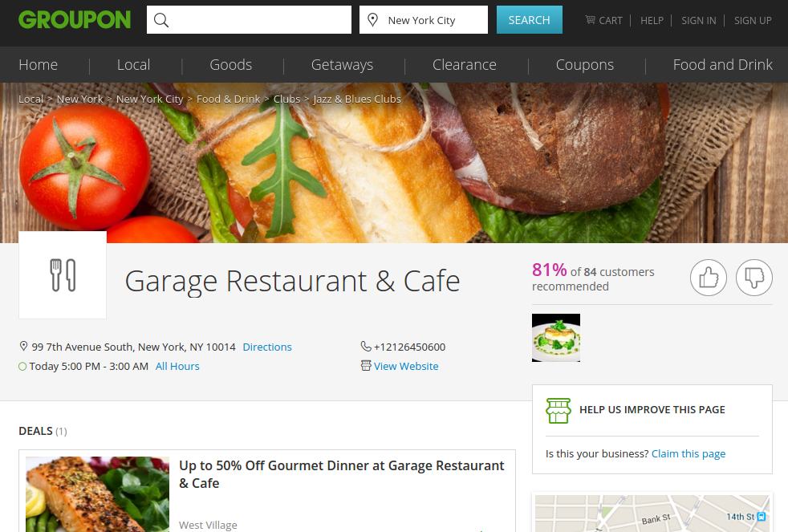Click the fork and knife restaurant icon
788x532 pixels.
[63, 275]
